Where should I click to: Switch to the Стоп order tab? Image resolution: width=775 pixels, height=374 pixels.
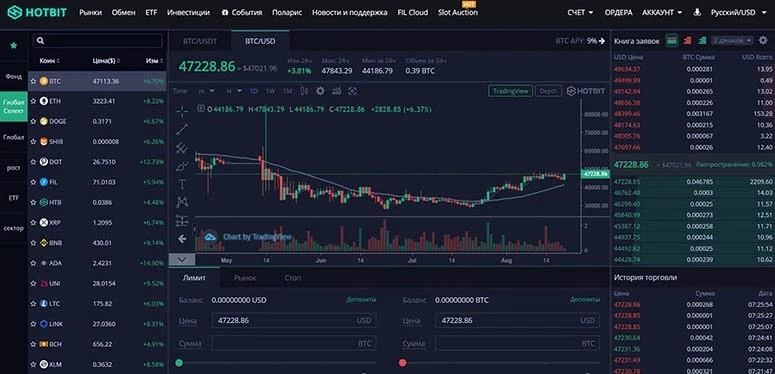click(x=293, y=278)
